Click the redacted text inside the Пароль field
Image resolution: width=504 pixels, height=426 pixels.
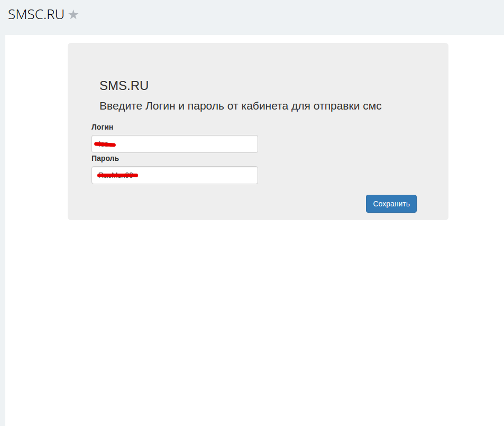tap(117, 175)
